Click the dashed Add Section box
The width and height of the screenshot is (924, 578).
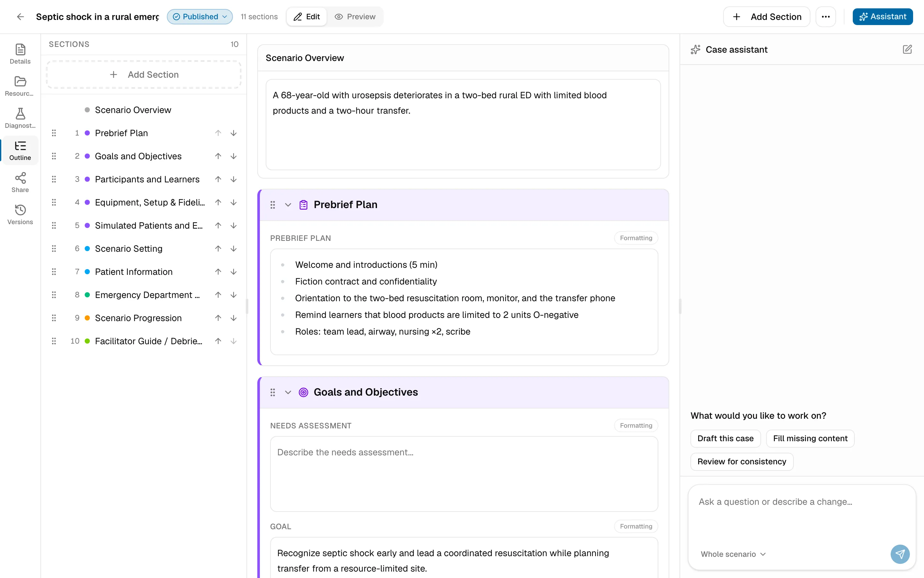pyautogui.click(x=143, y=74)
